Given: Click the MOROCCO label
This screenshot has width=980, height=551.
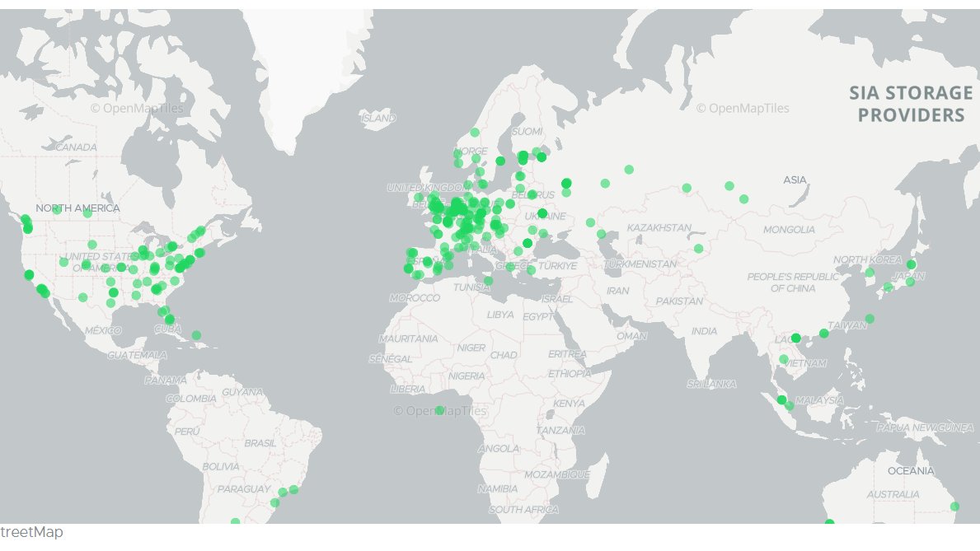Looking at the screenshot, I should 415,298.
